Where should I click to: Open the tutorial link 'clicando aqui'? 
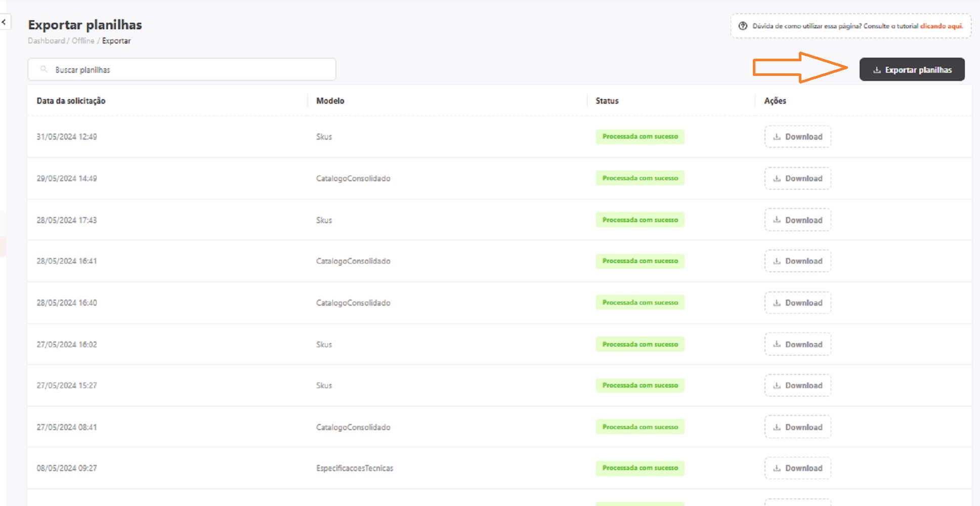coord(941,26)
